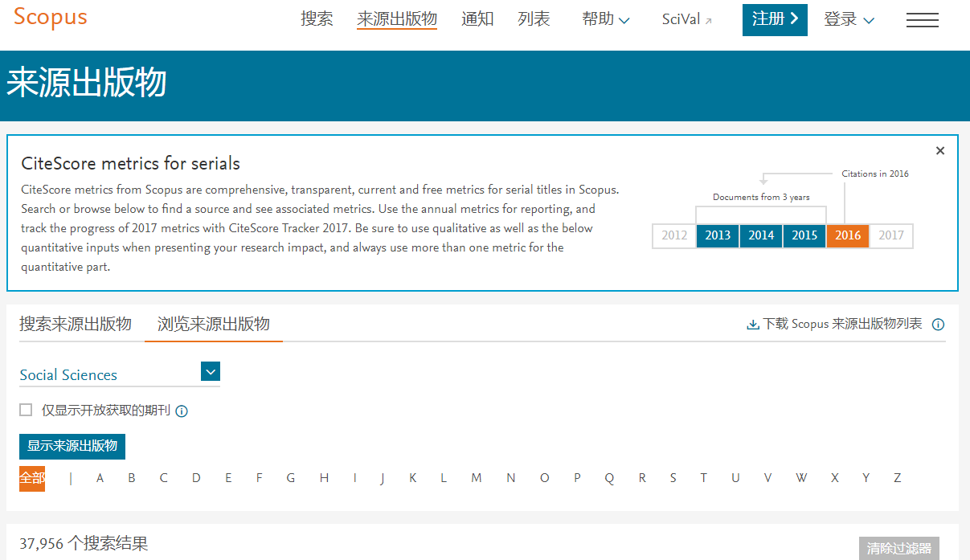Click the 37,956 个搜索结果 count text
The image size is (970, 560).
[84, 544]
